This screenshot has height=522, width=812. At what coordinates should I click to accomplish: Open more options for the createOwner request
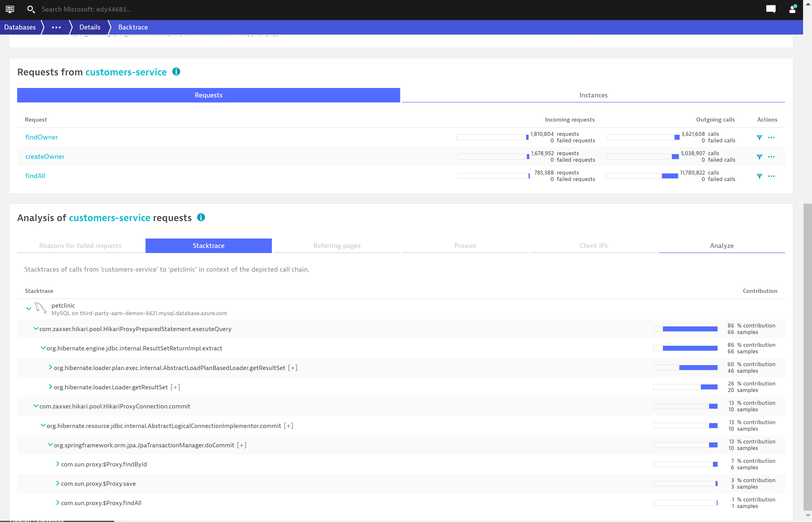[772, 157]
